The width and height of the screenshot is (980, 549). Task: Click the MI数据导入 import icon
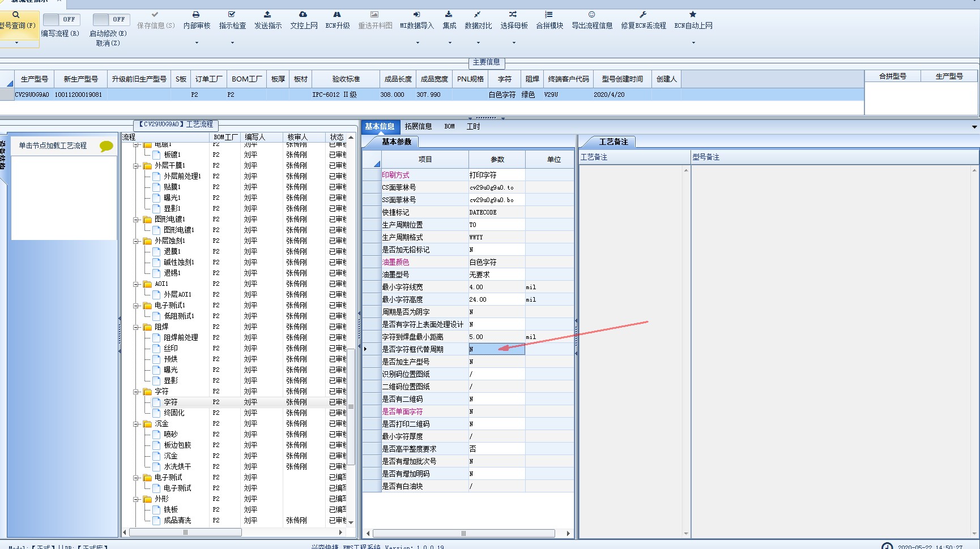pos(416,14)
